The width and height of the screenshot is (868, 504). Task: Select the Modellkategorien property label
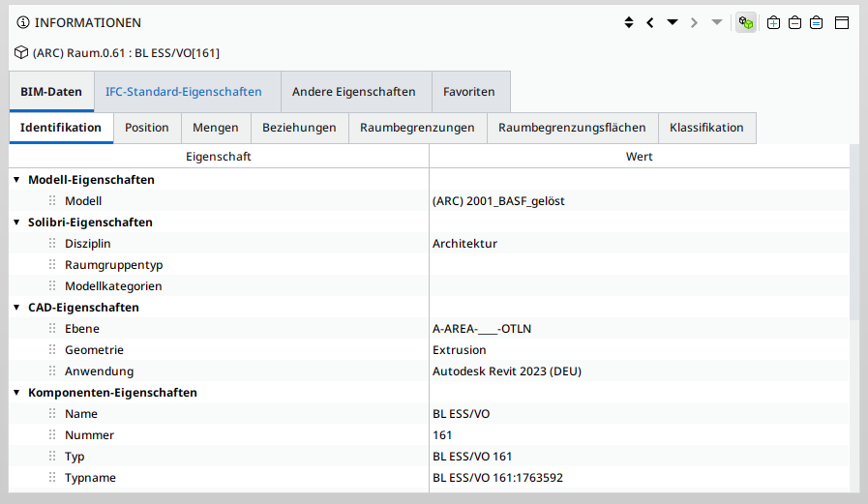[x=113, y=286]
